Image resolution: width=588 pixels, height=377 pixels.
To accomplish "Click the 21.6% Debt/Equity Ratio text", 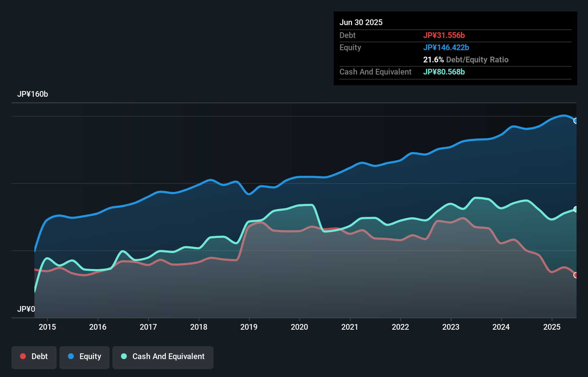I will [x=466, y=59].
